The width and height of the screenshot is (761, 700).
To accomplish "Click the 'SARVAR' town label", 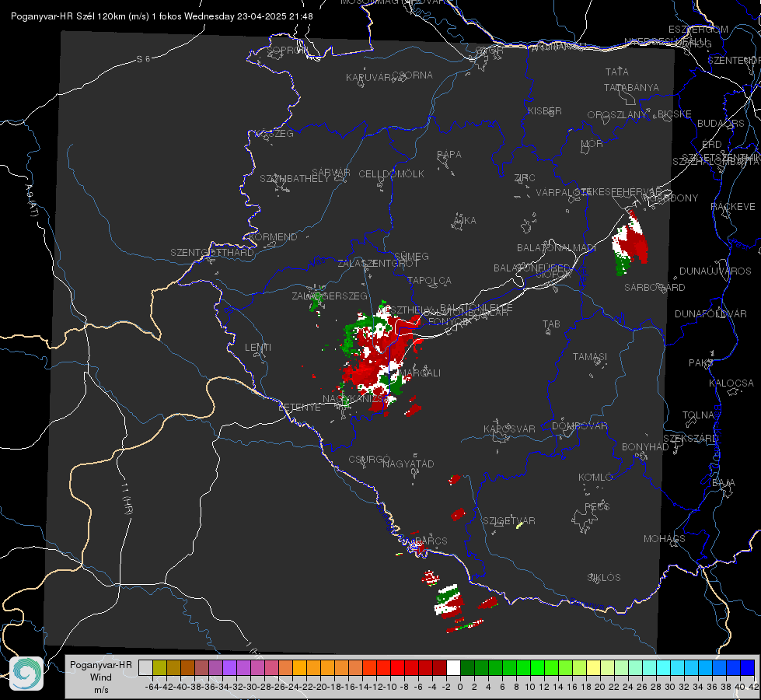I will 331,173.
